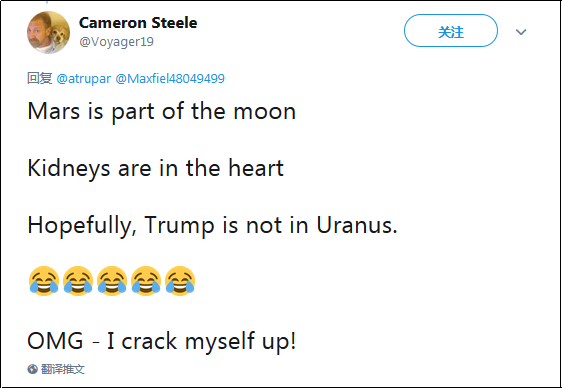Click the second laughing-crying emoji
The height and width of the screenshot is (388, 562).
pyautogui.click(x=78, y=281)
